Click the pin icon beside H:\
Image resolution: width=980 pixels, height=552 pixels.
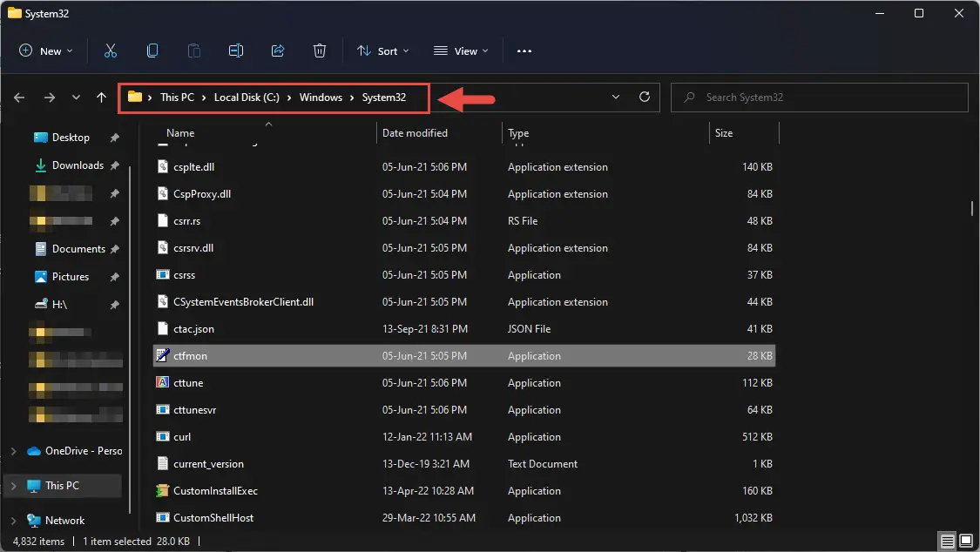coord(114,305)
